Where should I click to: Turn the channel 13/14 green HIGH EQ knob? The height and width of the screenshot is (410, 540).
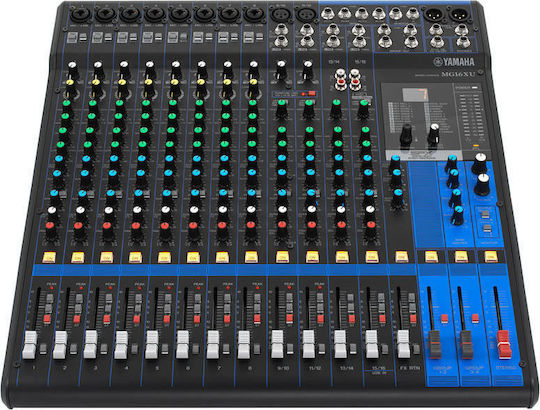(336, 104)
